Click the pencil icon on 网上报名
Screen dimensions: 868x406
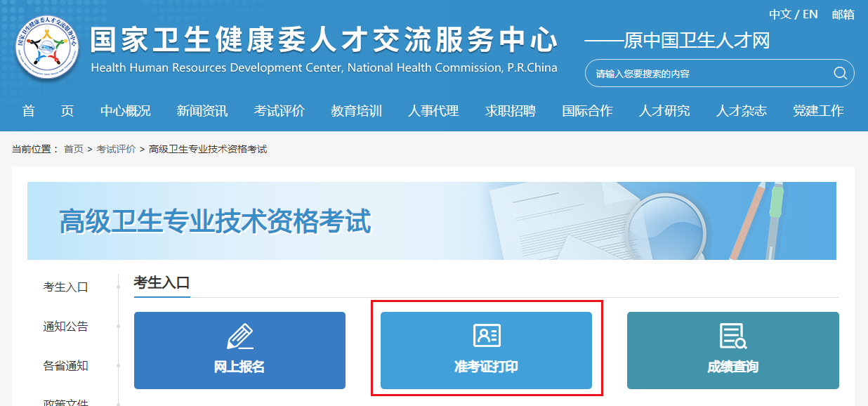pos(239,336)
